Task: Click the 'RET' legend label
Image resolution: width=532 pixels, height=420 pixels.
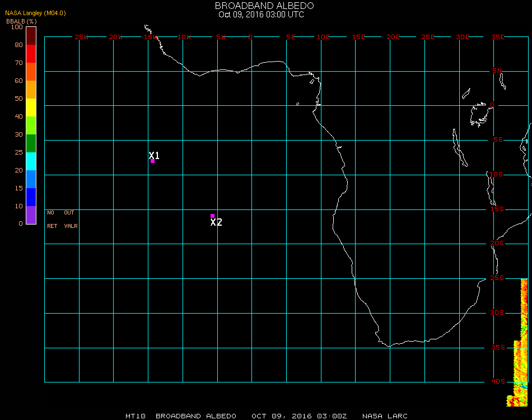Action: tap(52, 226)
